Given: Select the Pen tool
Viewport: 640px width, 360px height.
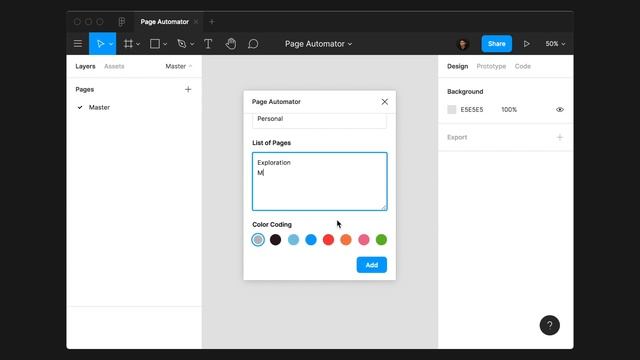Looking at the screenshot, I should point(182,44).
